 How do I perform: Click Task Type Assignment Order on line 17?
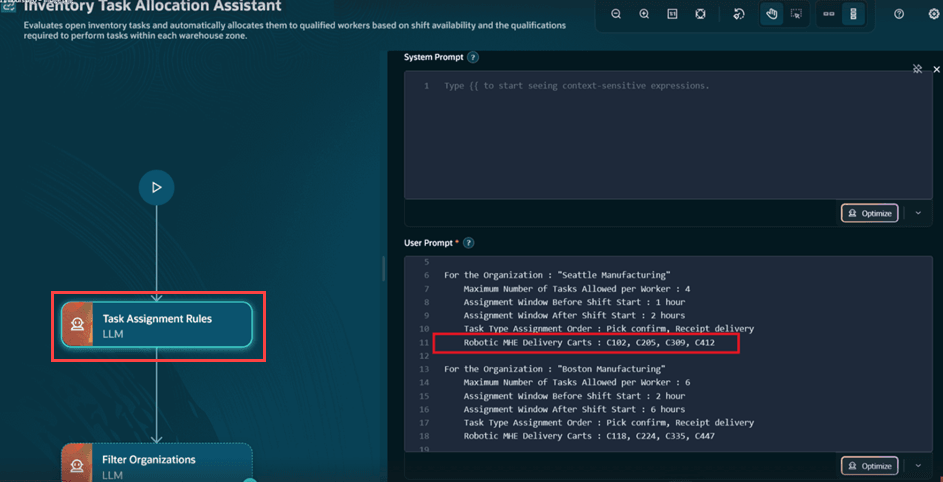point(608,422)
